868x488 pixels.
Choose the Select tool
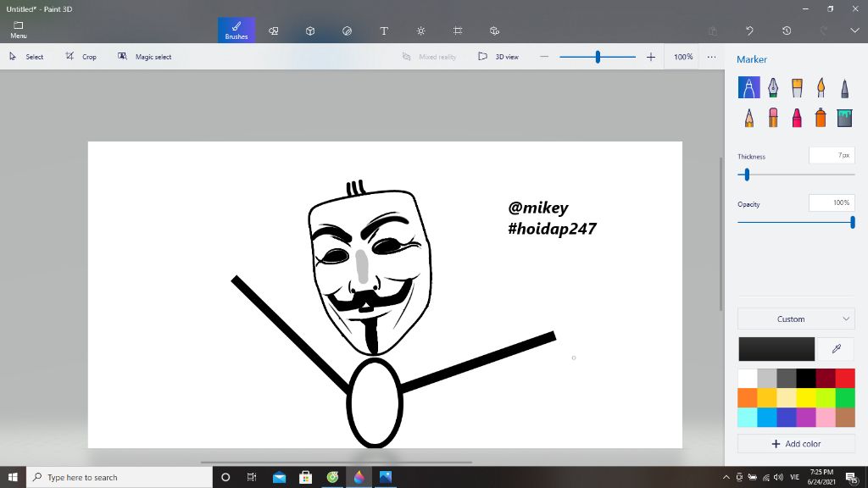click(26, 57)
